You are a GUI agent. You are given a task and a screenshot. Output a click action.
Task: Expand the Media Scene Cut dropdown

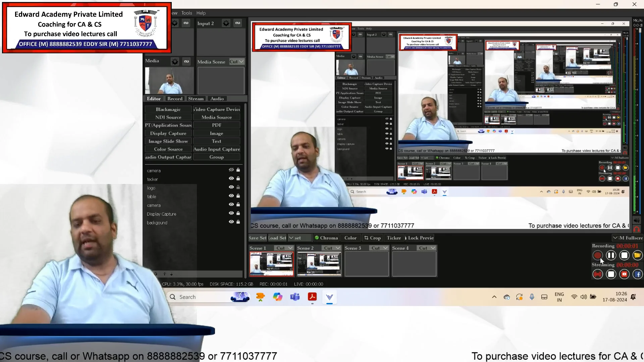tap(237, 62)
